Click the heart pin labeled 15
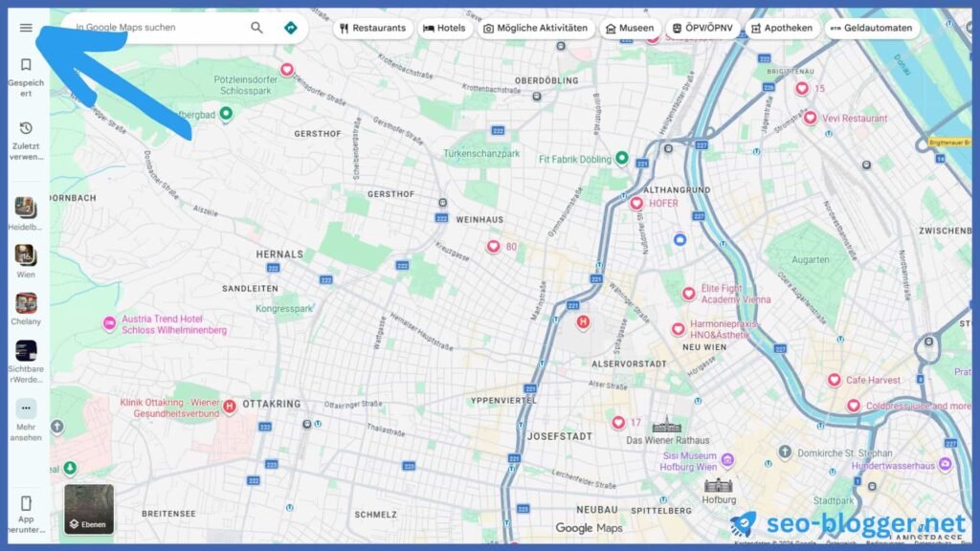 tap(802, 88)
